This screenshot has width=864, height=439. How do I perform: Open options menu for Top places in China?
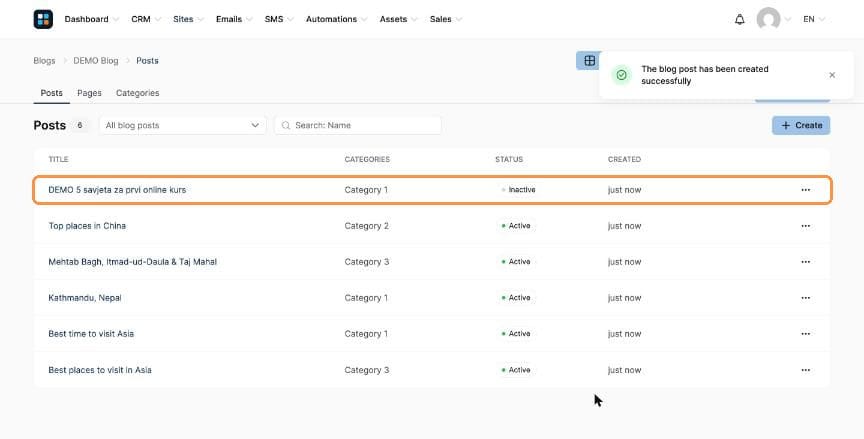pyautogui.click(x=806, y=226)
